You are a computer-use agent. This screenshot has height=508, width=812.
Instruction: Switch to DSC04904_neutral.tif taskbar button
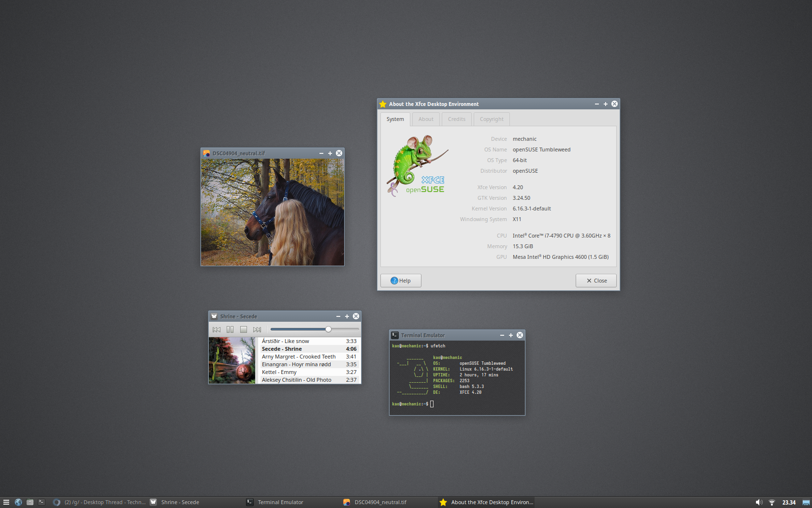(x=389, y=502)
